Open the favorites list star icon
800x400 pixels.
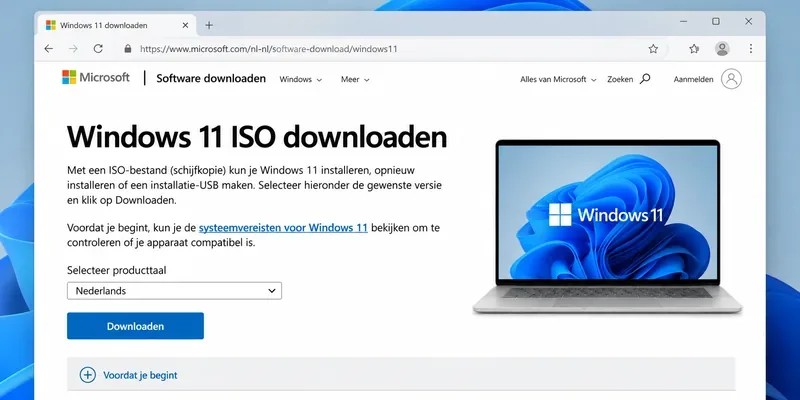694,49
